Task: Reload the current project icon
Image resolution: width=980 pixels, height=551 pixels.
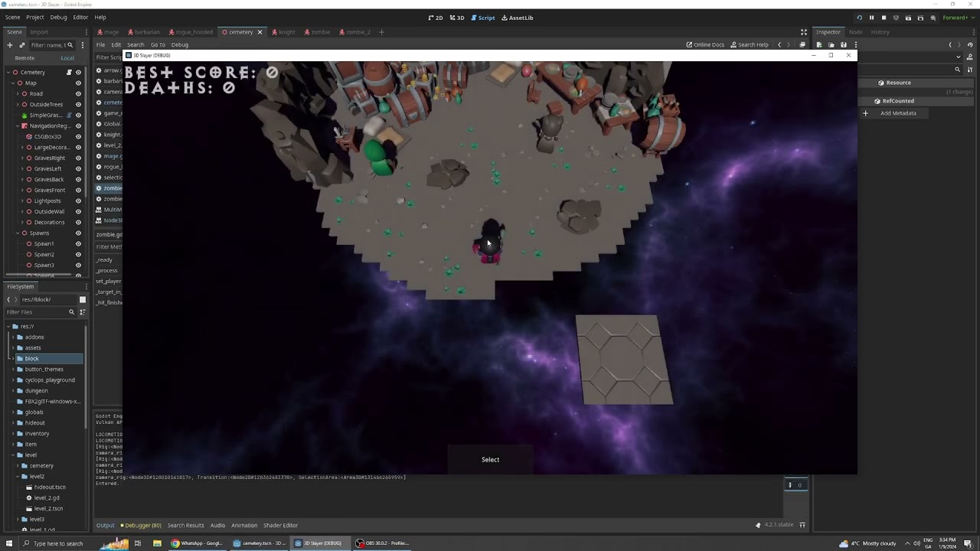Action: pos(859,18)
